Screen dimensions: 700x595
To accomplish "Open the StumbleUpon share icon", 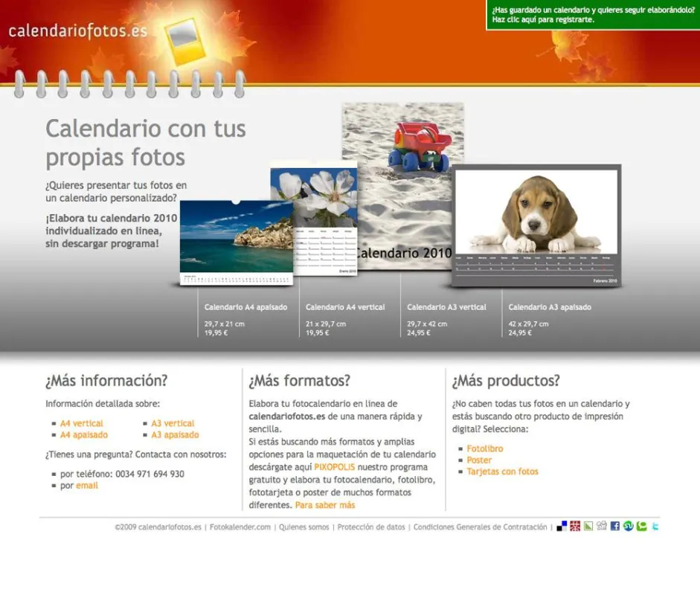I will pyautogui.click(x=629, y=527).
